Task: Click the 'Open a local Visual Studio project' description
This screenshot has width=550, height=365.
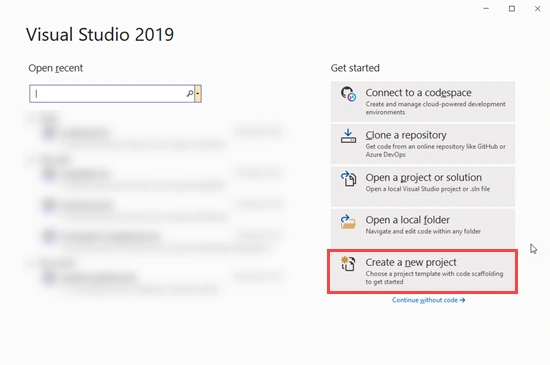Action: [x=428, y=189]
